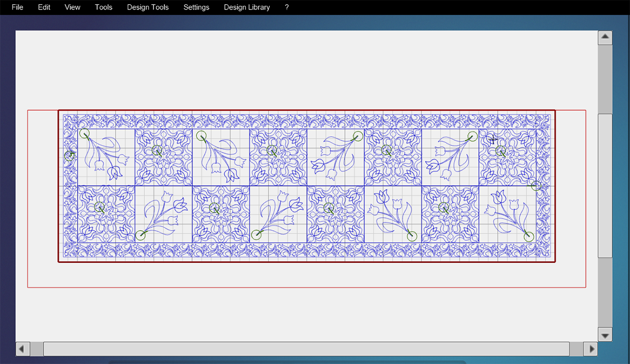Image resolution: width=630 pixels, height=364 pixels.
Task: Select the tulip block in the quilt's bottom-right corner
Action: tap(508, 214)
